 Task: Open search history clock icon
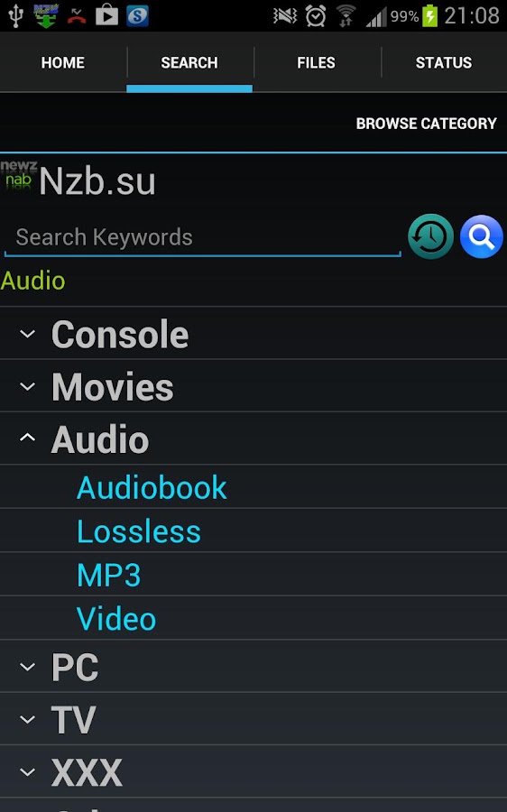coord(430,236)
